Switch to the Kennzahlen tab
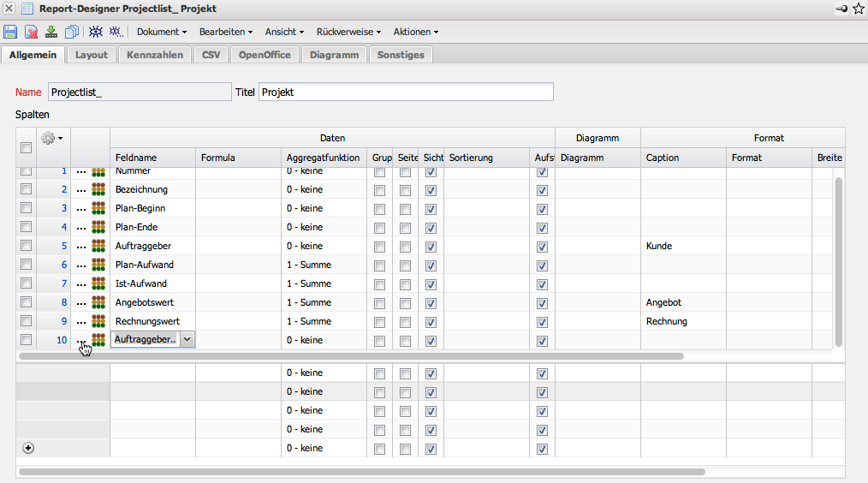 coord(154,55)
